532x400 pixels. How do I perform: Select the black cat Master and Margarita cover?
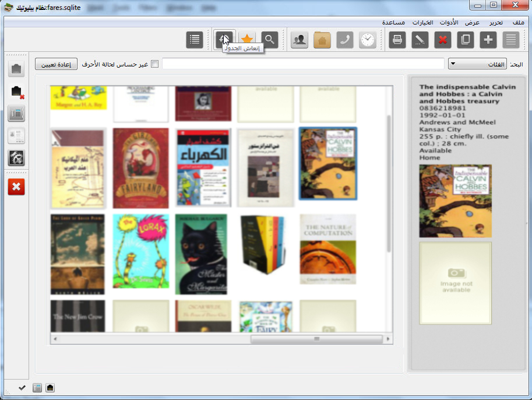[x=201, y=254]
